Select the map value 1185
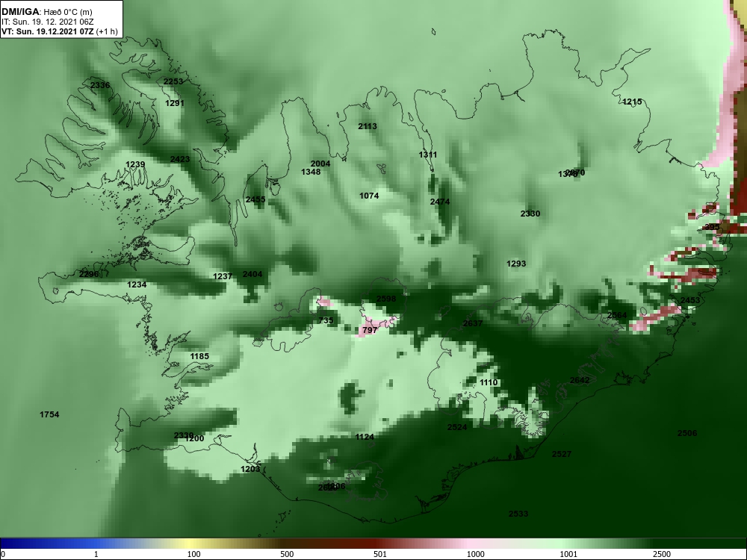The image size is (747, 560). point(199,357)
